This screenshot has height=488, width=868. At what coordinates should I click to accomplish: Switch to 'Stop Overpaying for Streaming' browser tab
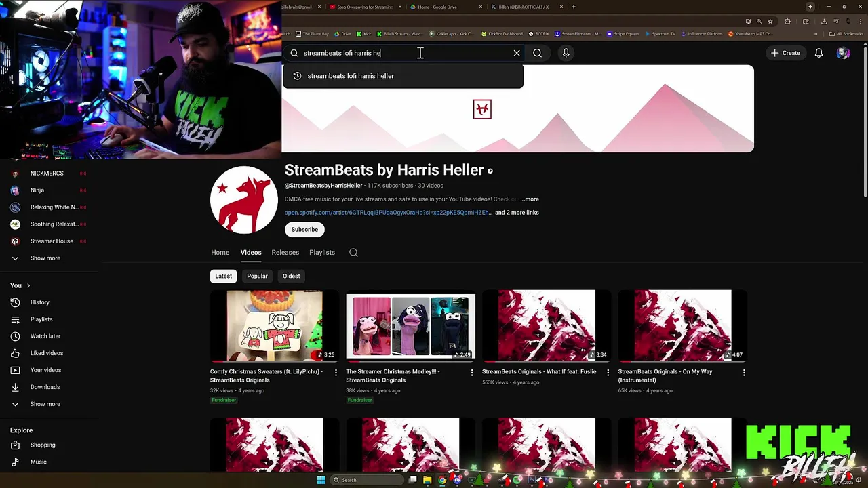(365, 7)
